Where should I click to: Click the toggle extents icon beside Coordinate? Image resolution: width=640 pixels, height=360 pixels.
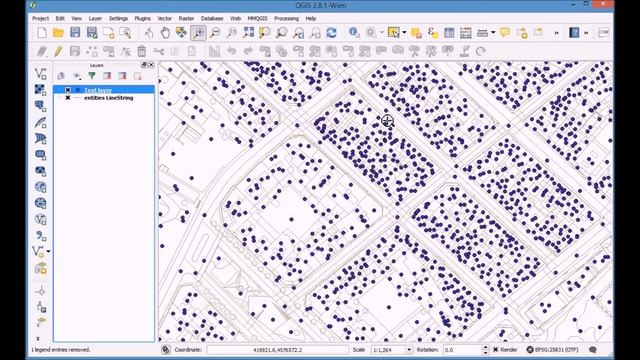pyautogui.click(x=165, y=350)
